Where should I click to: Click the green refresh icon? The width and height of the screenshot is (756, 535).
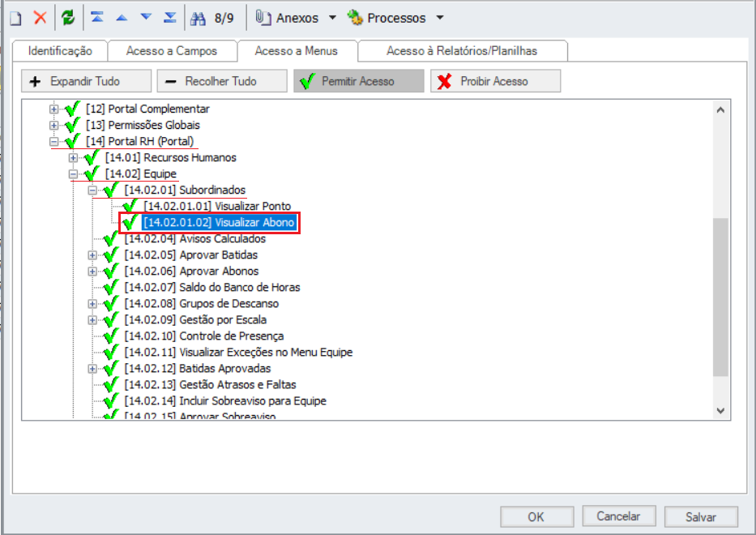(x=68, y=18)
